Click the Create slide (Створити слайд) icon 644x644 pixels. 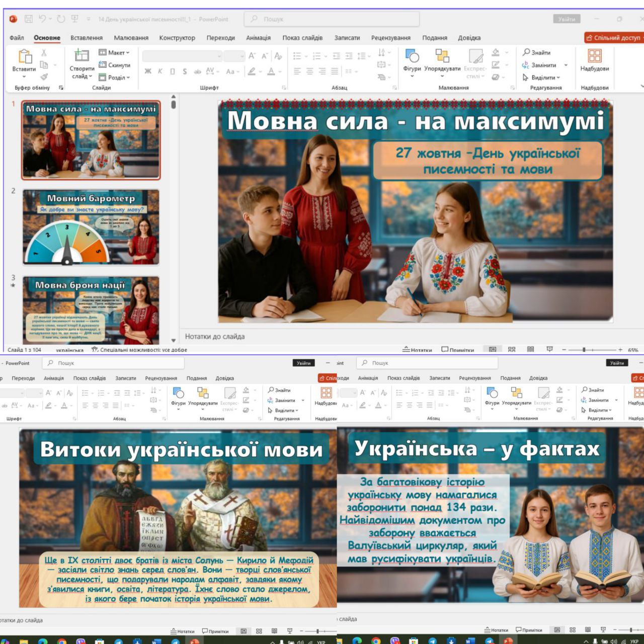[82, 56]
